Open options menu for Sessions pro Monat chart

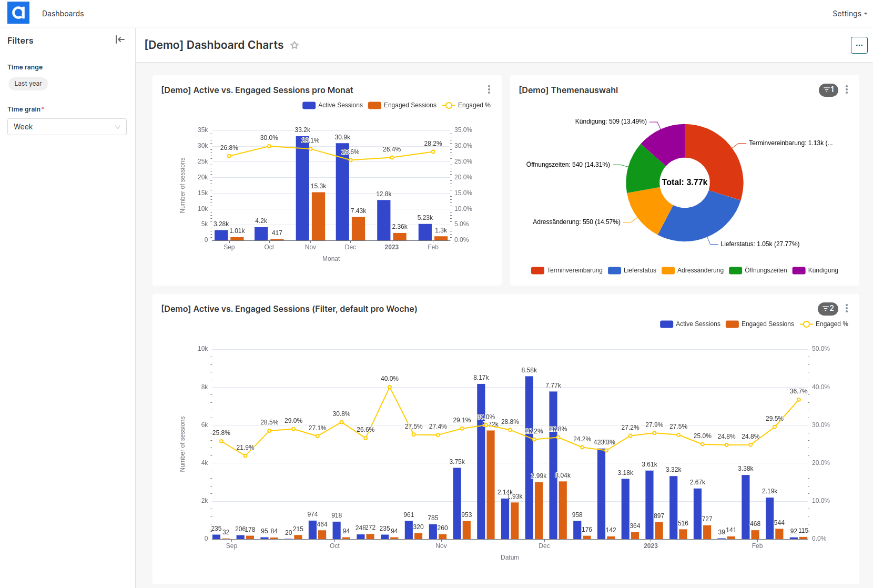[x=489, y=89]
